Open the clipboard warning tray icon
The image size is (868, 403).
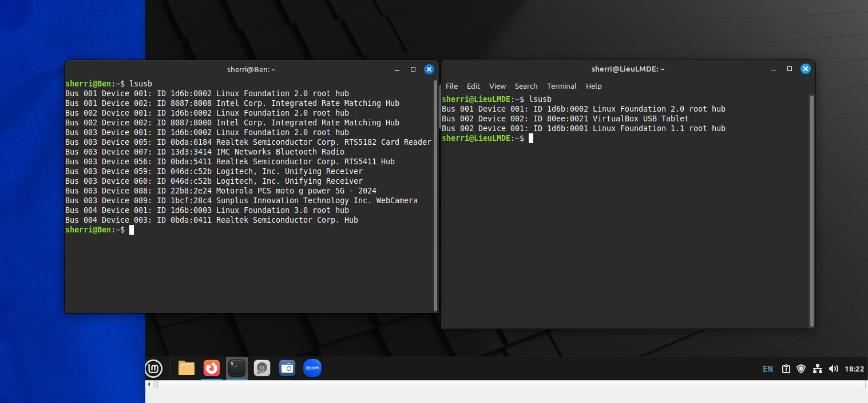(x=786, y=369)
